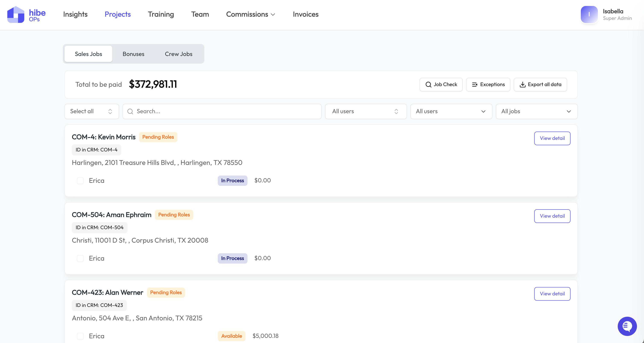This screenshot has width=644, height=343.
Task: Go to Invoices
Action: click(306, 15)
